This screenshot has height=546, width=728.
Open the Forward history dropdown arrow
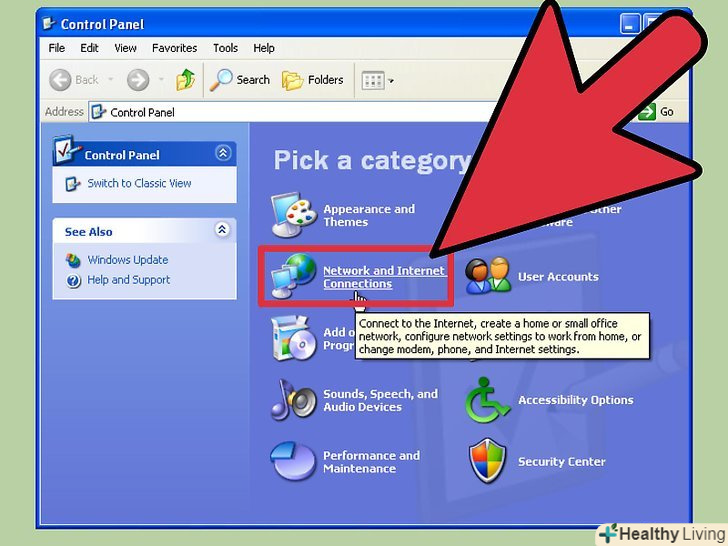pos(161,79)
